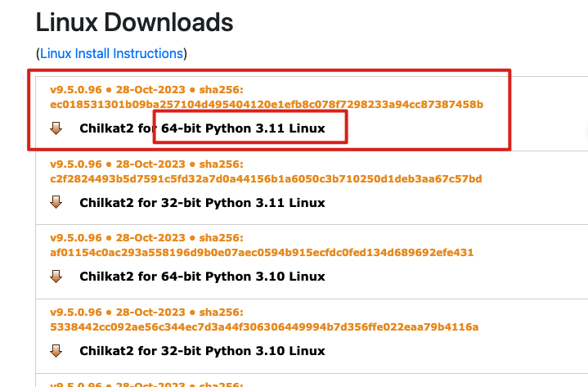Download Chilkat2 for 32-bit Python 3.11 Linux
This screenshot has height=387, width=588.
(202, 202)
